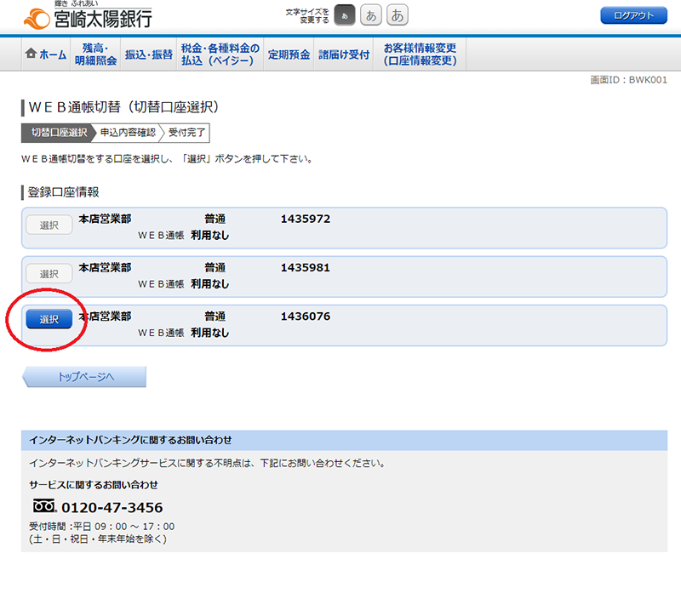
Task: Go to ホーム in navigation bar
Action: (x=46, y=54)
